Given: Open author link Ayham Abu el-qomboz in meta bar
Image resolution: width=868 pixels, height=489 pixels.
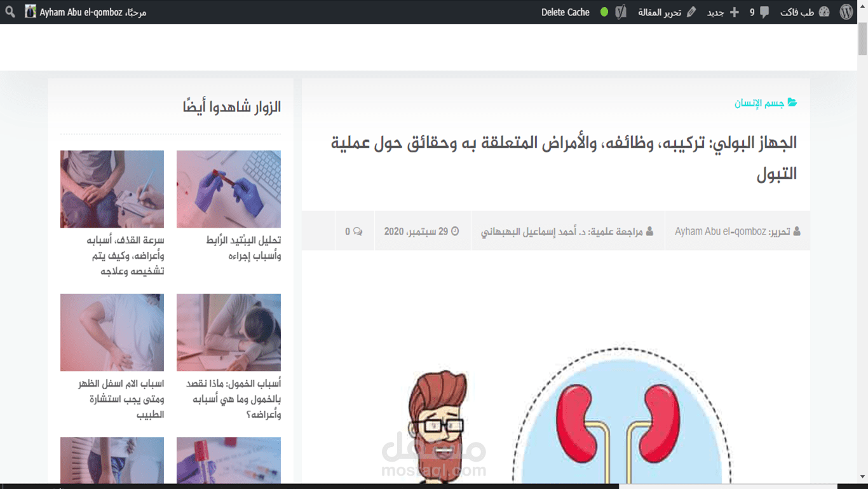Looking at the screenshot, I should (x=720, y=231).
